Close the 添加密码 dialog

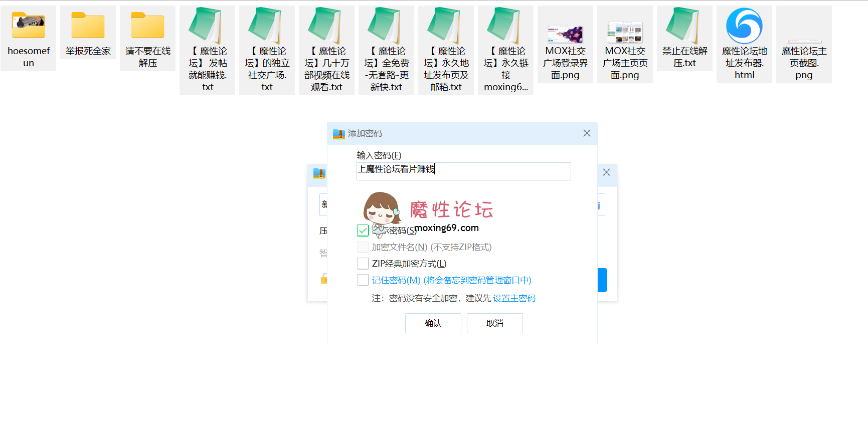(587, 133)
